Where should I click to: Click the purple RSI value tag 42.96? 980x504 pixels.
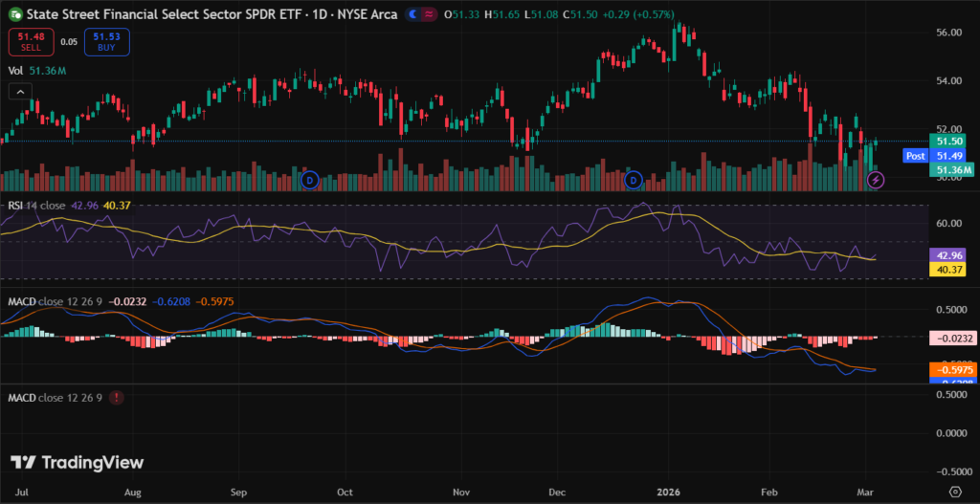coord(949,256)
